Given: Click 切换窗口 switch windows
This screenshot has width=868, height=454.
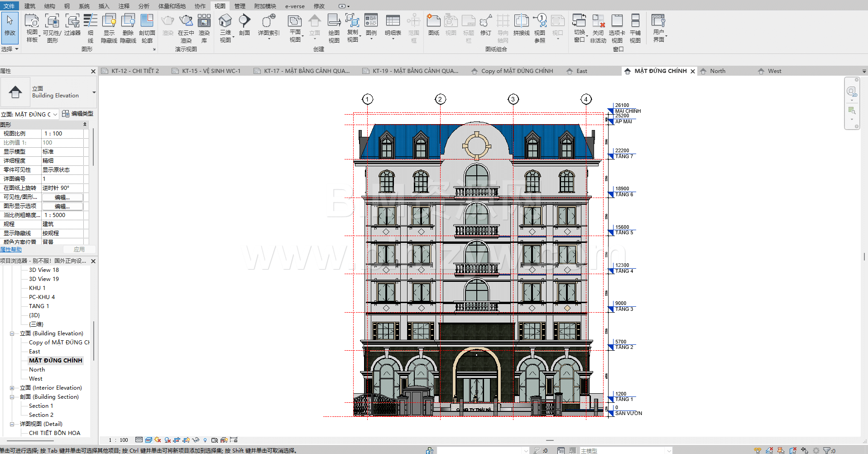Looking at the screenshot, I should coord(580,28).
